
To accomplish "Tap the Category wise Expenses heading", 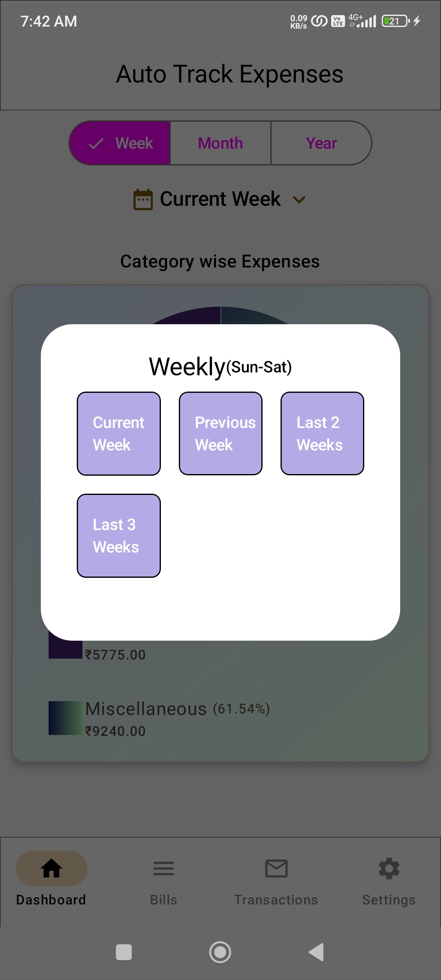I will (x=220, y=262).
